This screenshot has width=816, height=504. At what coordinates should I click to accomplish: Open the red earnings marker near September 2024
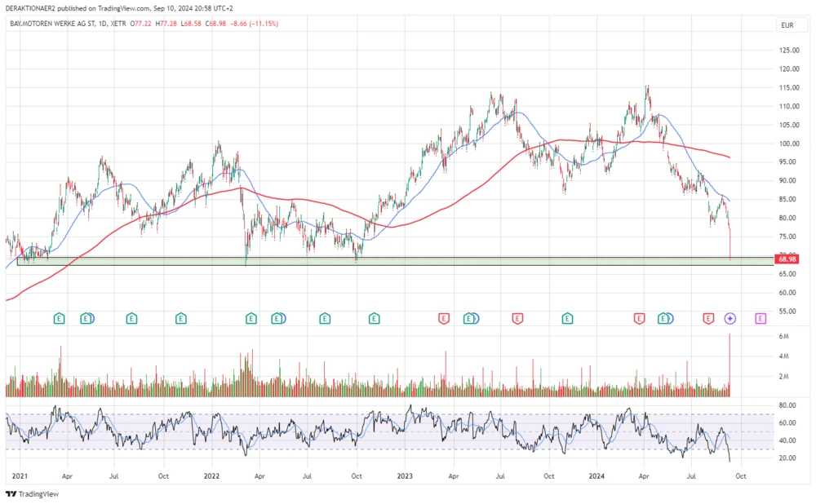tap(707, 319)
